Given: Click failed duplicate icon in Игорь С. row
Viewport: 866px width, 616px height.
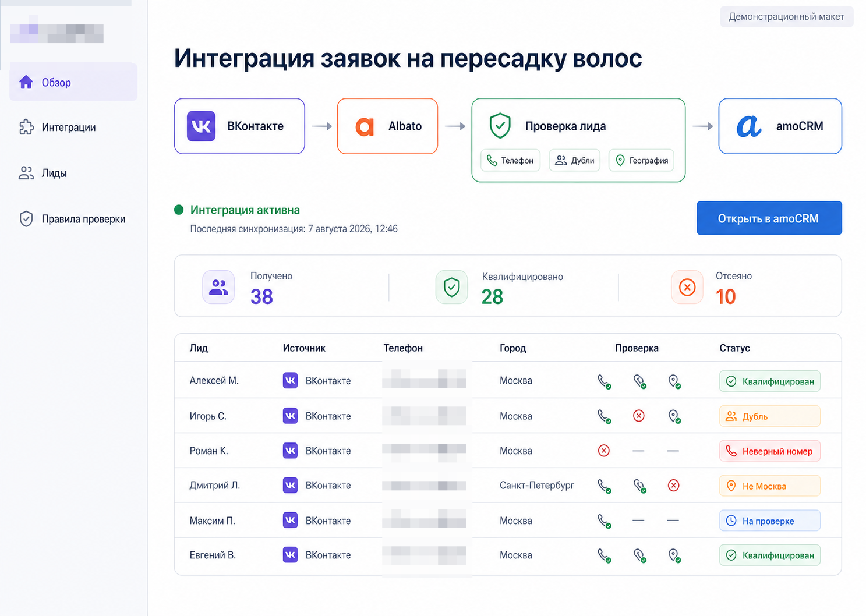Looking at the screenshot, I should [639, 416].
